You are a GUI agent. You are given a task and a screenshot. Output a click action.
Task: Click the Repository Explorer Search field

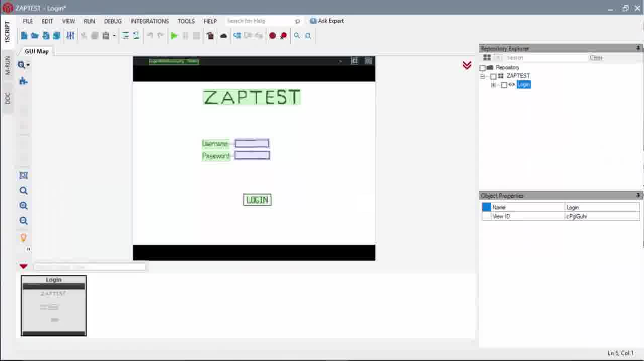[x=546, y=58]
